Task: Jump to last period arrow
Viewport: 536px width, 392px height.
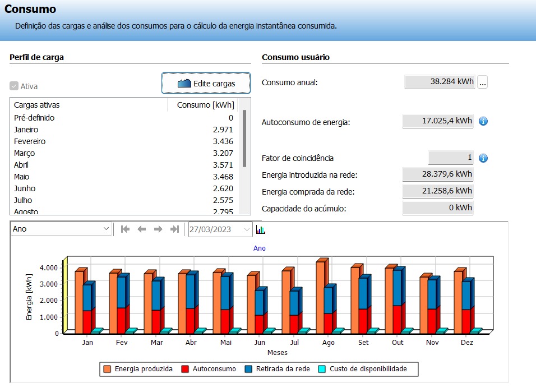Action: [174, 229]
